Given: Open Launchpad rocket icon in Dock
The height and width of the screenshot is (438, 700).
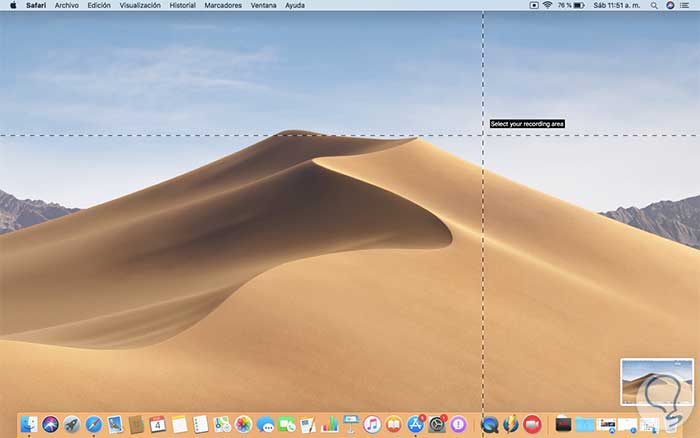Looking at the screenshot, I should tap(72, 424).
